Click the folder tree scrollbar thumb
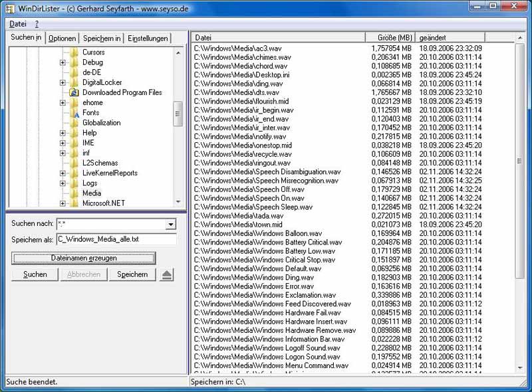Image resolution: width=532 pixels, height=392 pixels. point(178,114)
